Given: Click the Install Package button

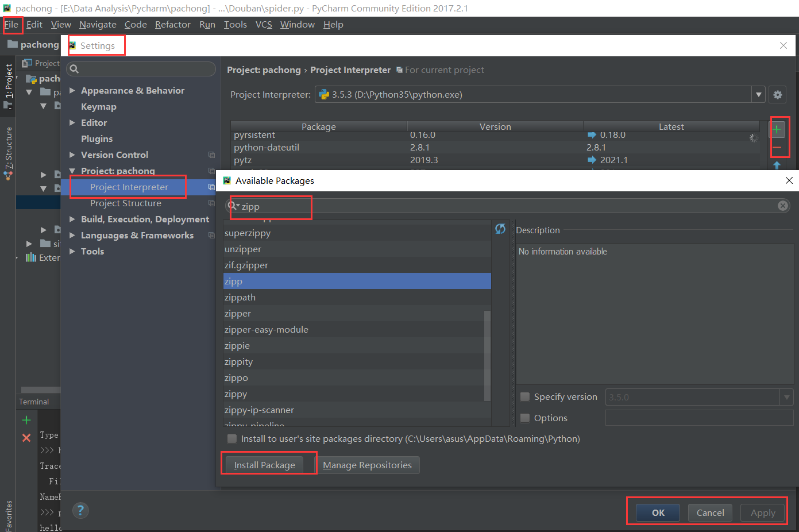Looking at the screenshot, I should pos(264,465).
